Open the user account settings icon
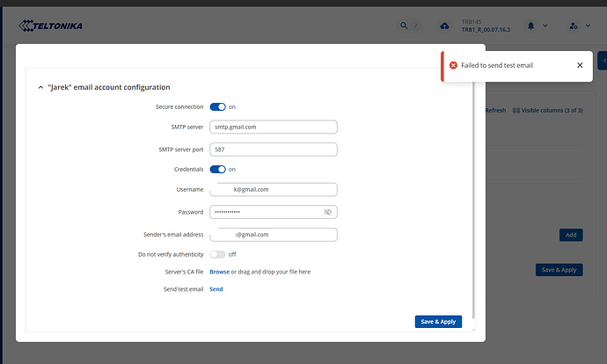This screenshot has height=364, width=607. pyautogui.click(x=574, y=26)
